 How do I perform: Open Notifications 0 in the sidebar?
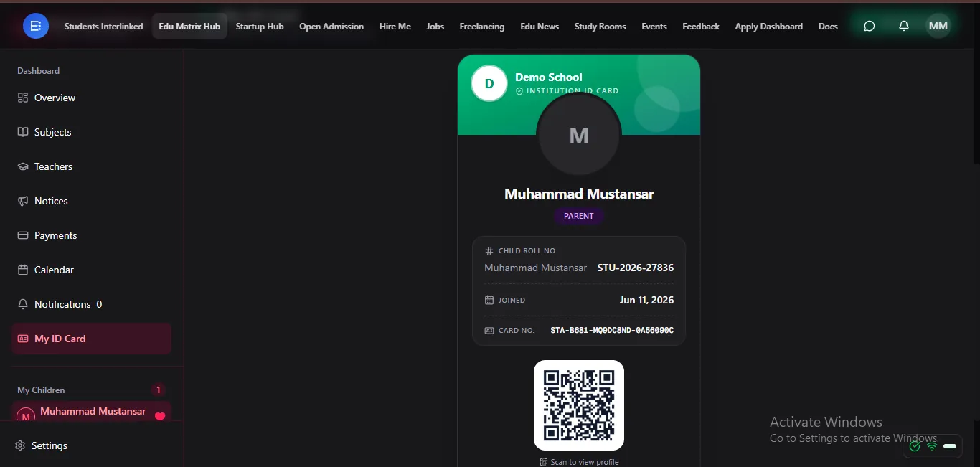[91, 304]
